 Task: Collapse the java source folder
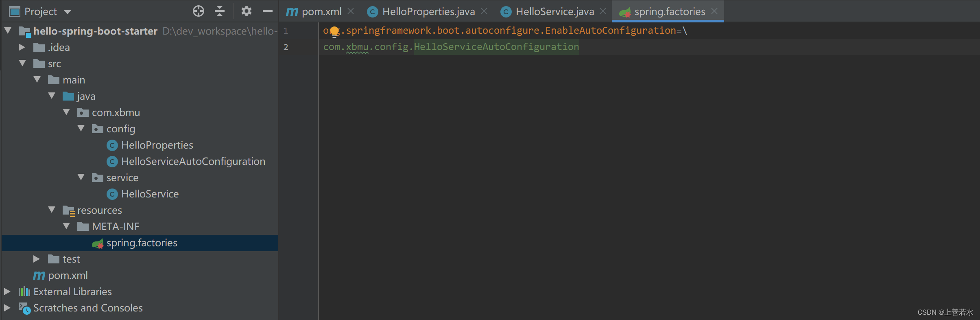52,96
